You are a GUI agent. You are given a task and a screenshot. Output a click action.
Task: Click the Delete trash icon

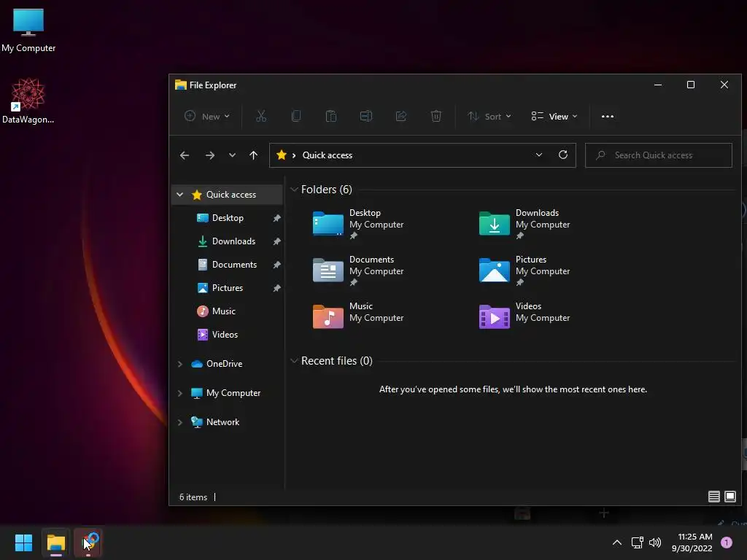click(x=436, y=116)
